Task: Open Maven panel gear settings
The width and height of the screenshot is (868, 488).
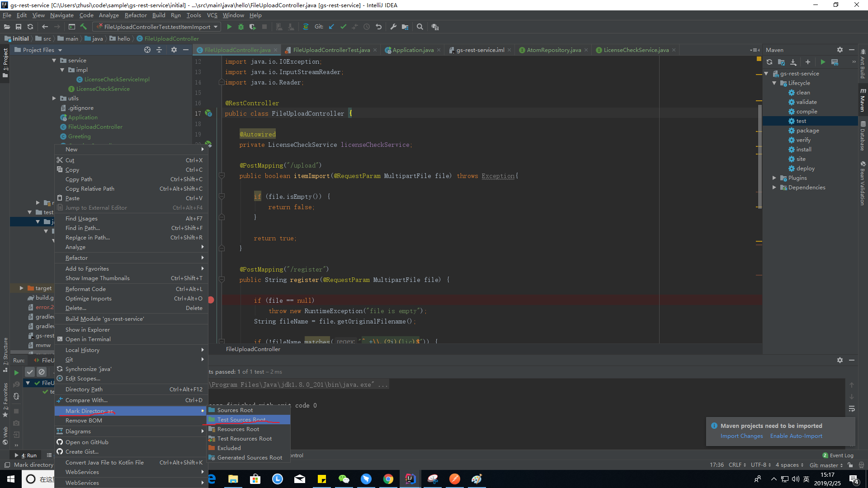Action: [x=840, y=50]
